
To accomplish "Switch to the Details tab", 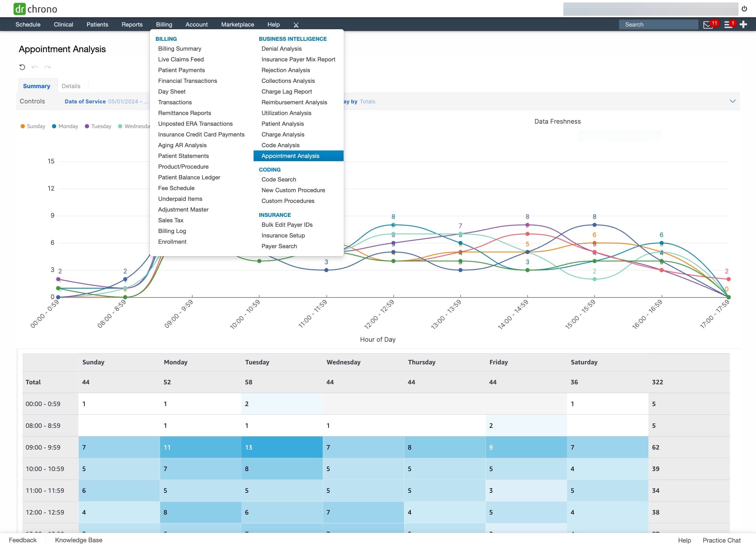I will click(71, 86).
